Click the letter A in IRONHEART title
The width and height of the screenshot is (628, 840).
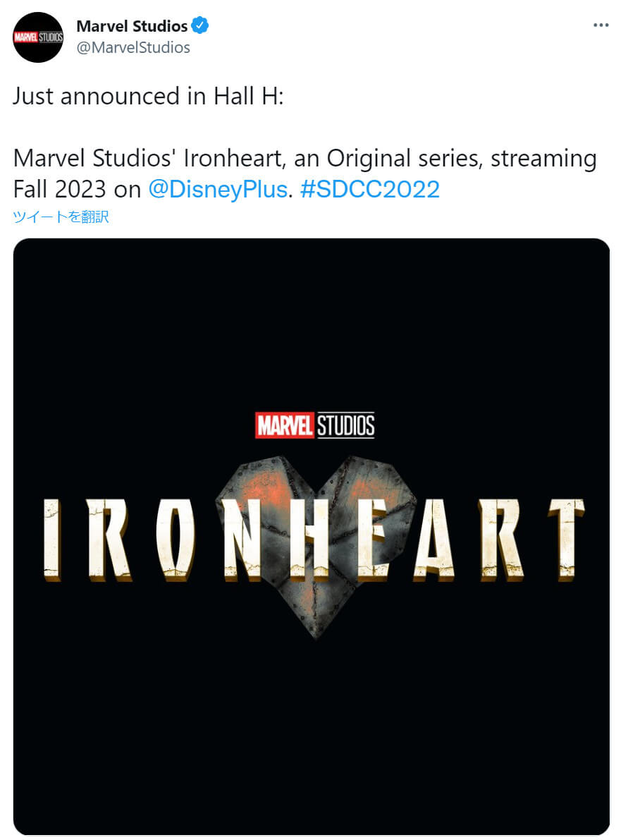435,540
